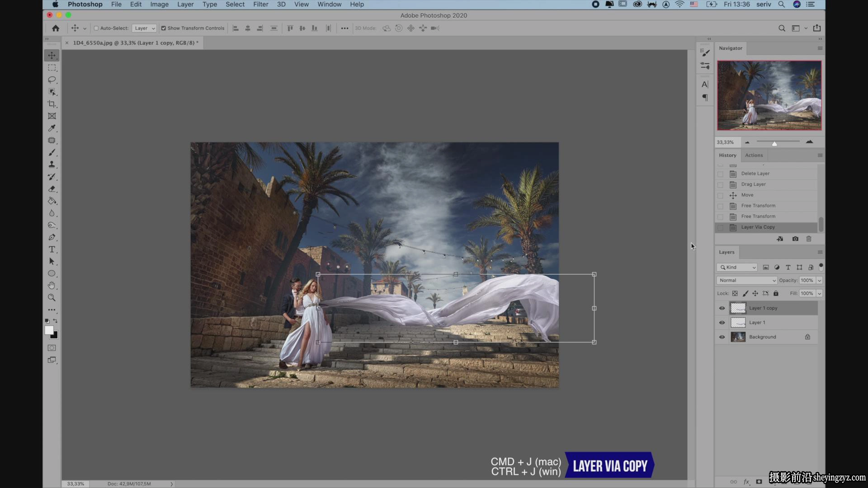Viewport: 868px width, 488px height.
Task: Select the Crop tool
Action: click(52, 104)
